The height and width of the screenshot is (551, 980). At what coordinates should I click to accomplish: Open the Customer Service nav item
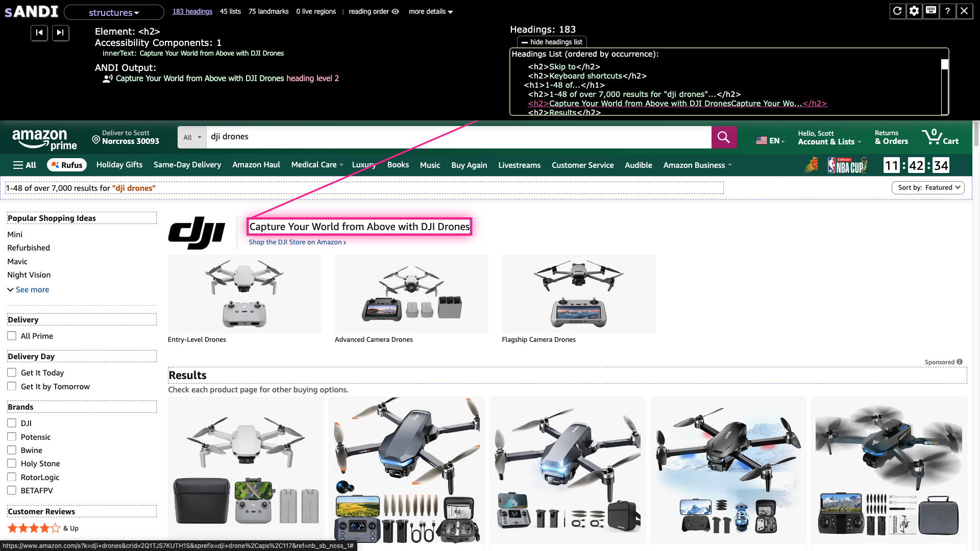coord(582,165)
